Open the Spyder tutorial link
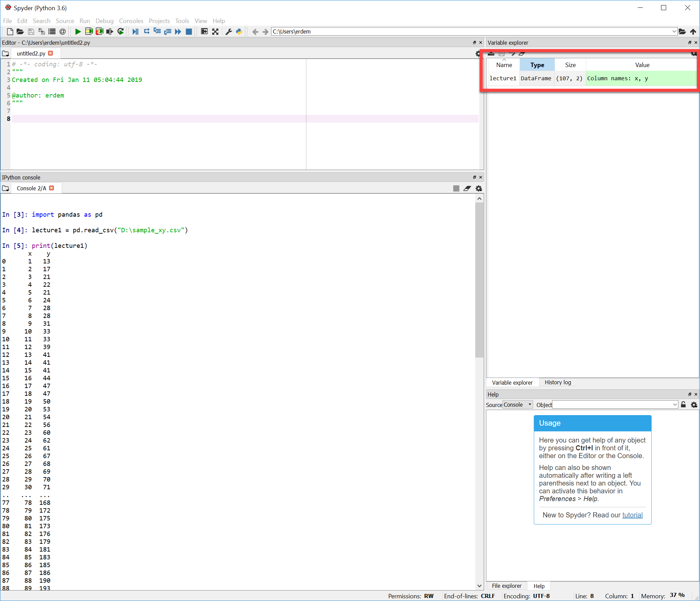 (x=632, y=515)
